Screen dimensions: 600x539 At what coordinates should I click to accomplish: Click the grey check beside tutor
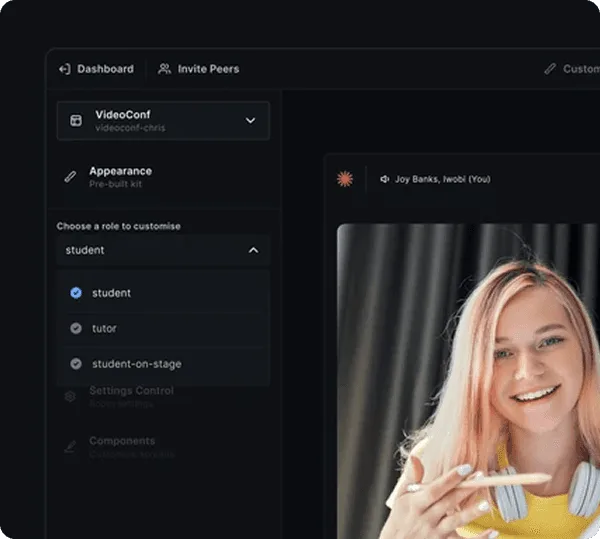76,328
